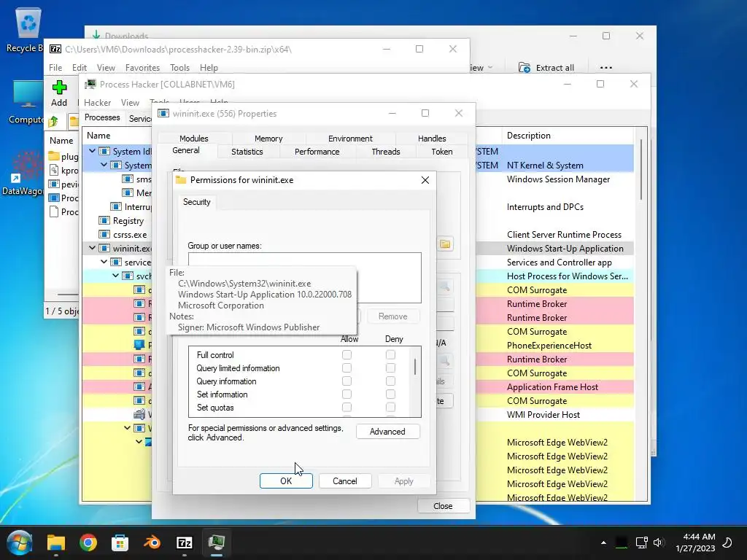Open the Handles tab
Image resolution: width=747 pixels, height=560 pixels.
pyautogui.click(x=432, y=139)
